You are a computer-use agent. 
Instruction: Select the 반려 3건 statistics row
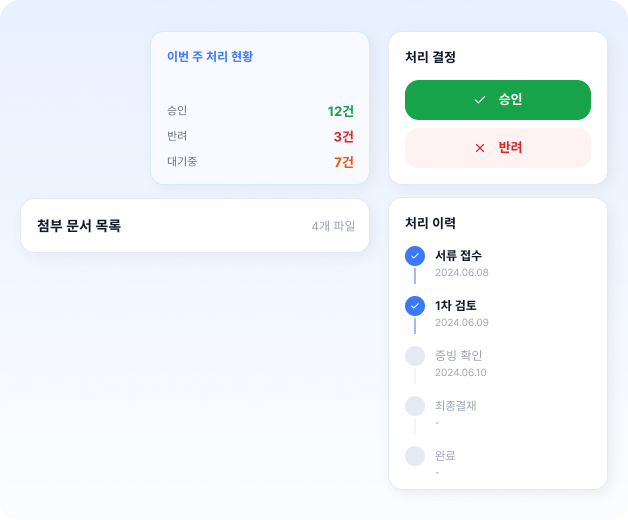pyautogui.click(x=260, y=136)
